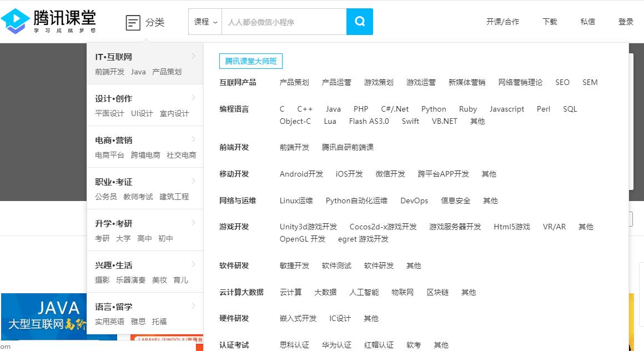Click the IC设计 link
This screenshot has width=644, height=351.
coord(340,318)
